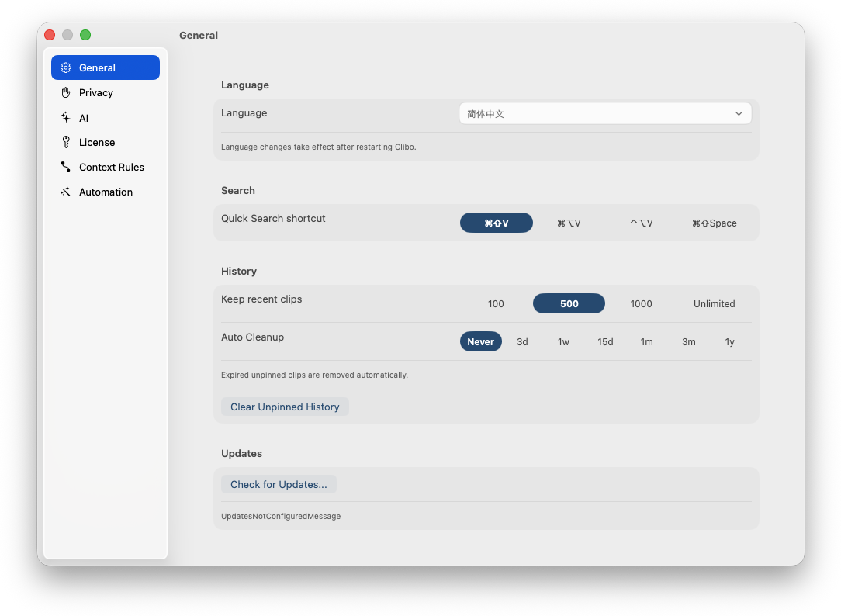Pick ⌘⇧Space as Quick Search shortcut
Image resolution: width=841 pixels, height=616 pixels.
pyautogui.click(x=715, y=223)
